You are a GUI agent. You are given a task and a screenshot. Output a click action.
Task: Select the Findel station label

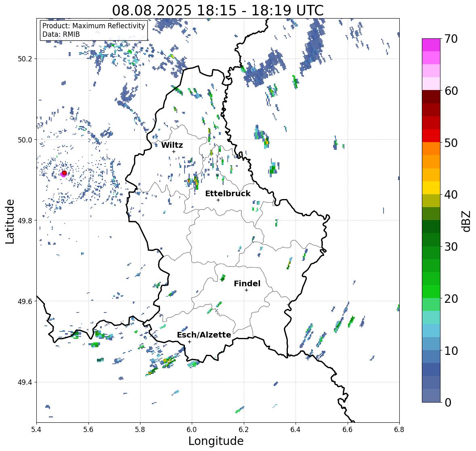point(247,283)
